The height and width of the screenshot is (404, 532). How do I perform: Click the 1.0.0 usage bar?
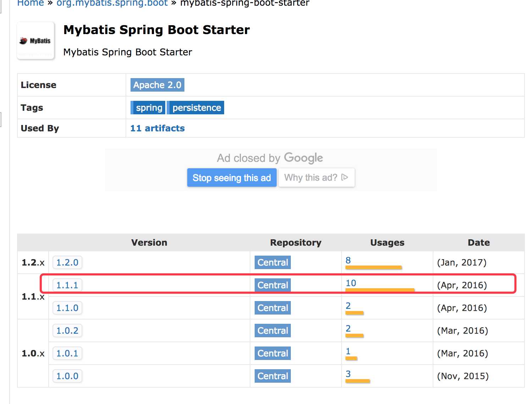[358, 381]
